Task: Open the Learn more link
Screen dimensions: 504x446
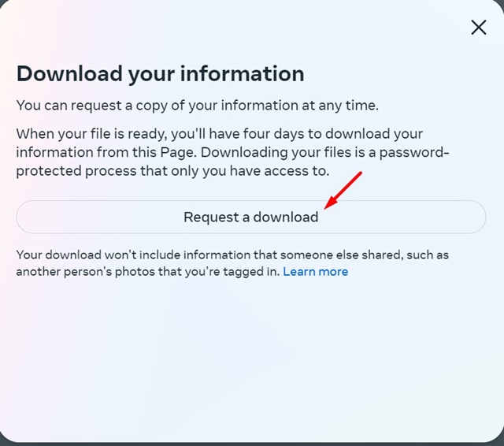Action: point(315,272)
